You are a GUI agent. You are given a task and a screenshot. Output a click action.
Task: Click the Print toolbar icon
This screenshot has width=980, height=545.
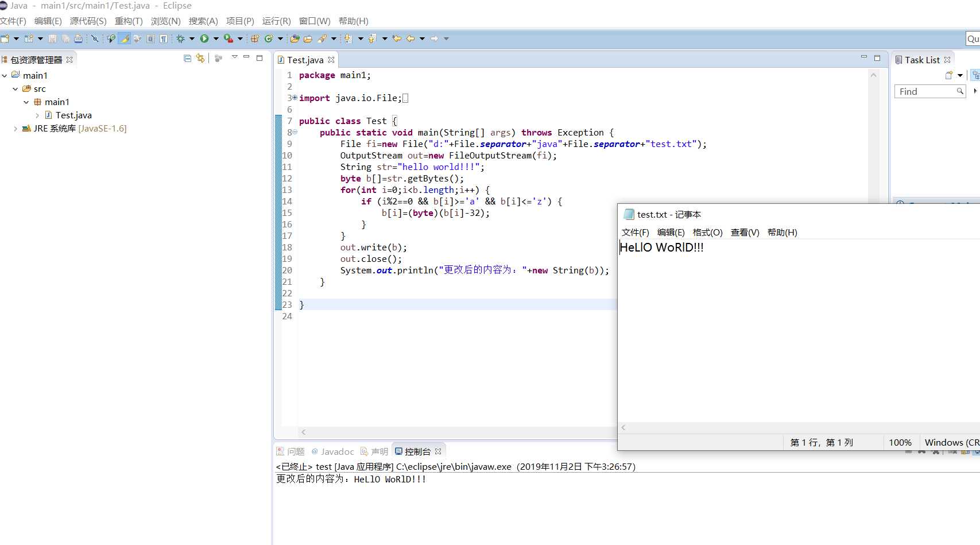pos(78,38)
